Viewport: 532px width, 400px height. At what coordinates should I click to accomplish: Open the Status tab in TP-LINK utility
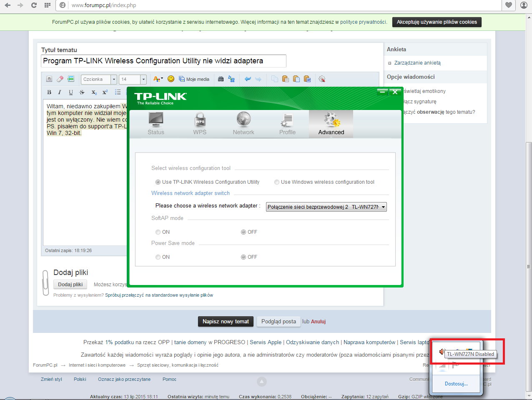156,124
